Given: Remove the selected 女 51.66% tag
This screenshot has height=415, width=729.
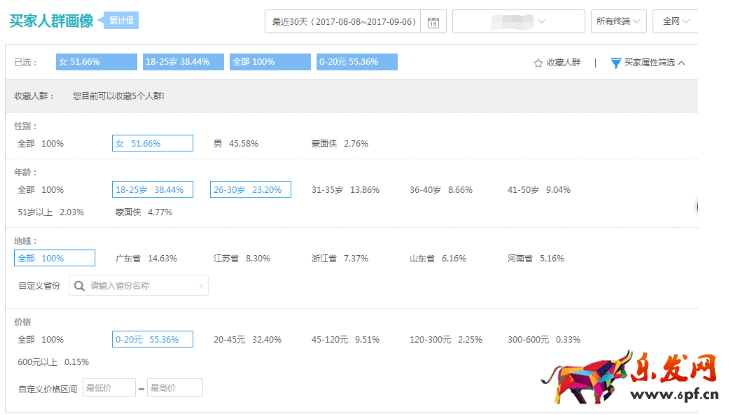Looking at the screenshot, I should point(95,62).
